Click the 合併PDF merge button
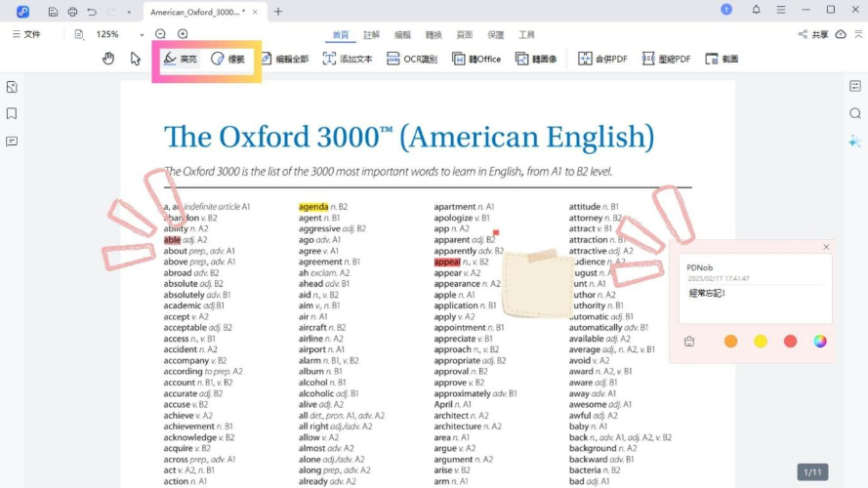Viewport: 868px width, 488px height. click(x=602, y=59)
